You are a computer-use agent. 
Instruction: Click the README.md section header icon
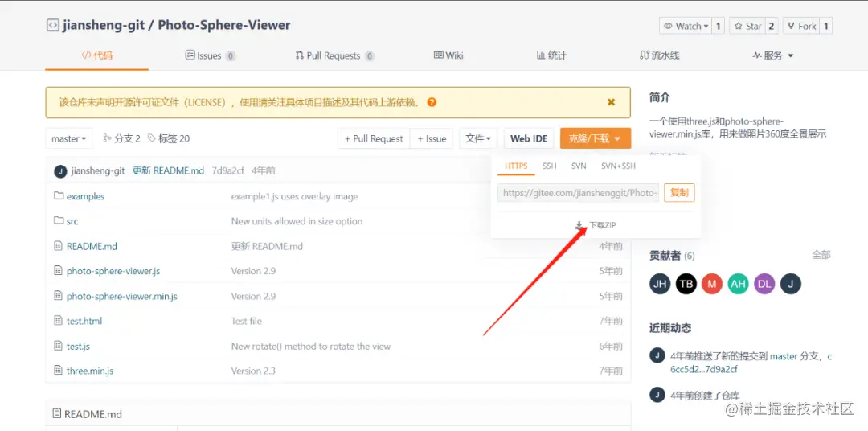(56, 413)
